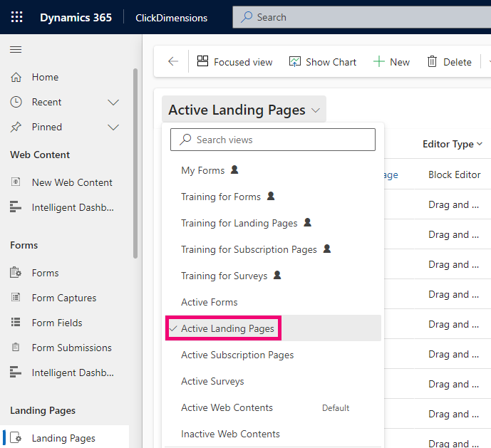
Task: Click the Form Captures icon
Action: point(16,297)
